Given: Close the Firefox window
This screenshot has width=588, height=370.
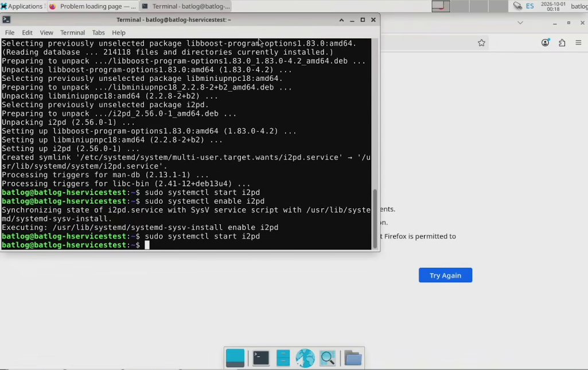Looking at the screenshot, I should pyautogui.click(x=582, y=23).
